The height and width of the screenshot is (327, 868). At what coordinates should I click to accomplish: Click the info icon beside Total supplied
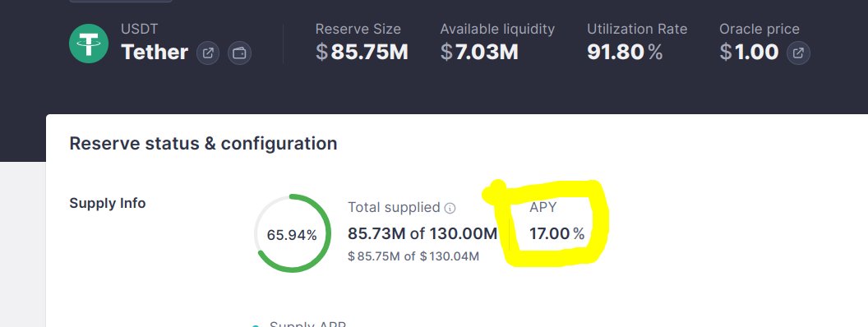[x=450, y=208]
